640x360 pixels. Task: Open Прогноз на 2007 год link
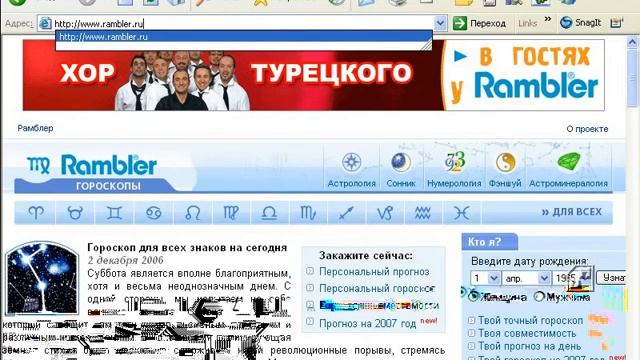tap(367, 324)
